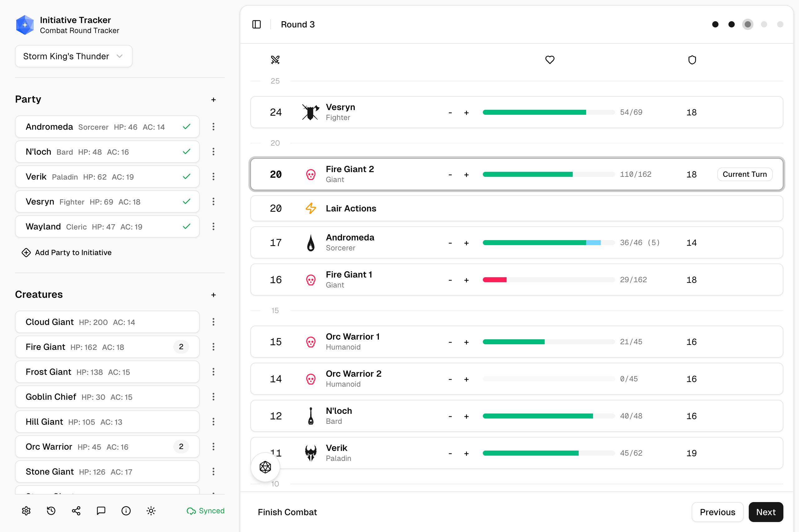Increase Vesryn's HP with the plus stepper
Viewport: 799px width, 532px height.
click(467, 112)
